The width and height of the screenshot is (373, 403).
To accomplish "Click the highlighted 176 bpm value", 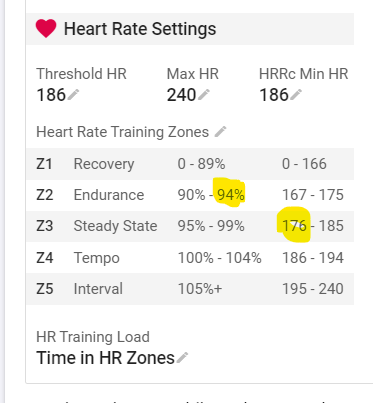I will tap(294, 226).
